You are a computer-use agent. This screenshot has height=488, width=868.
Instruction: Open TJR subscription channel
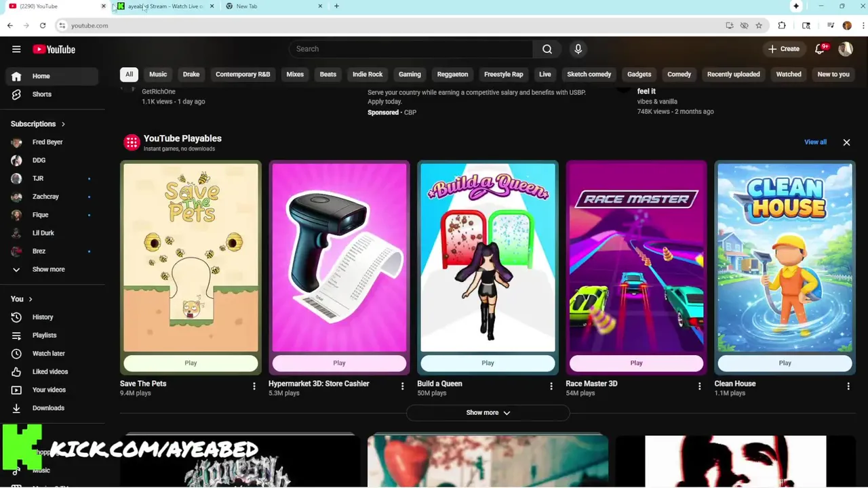pyautogui.click(x=52, y=178)
